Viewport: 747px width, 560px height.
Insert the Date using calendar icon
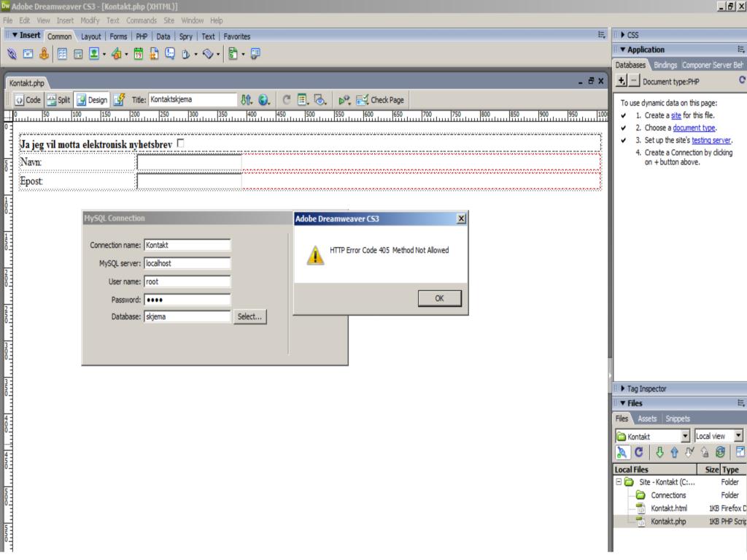coord(139,54)
